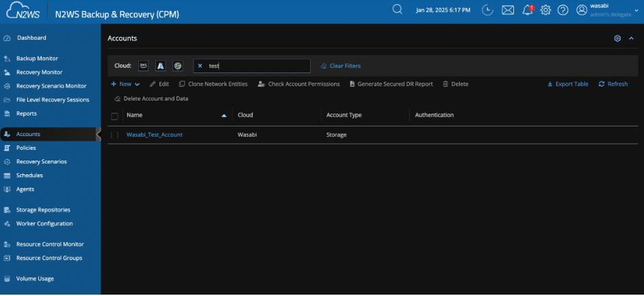Click Clone Network Entities
The height and width of the screenshot is (296, 644).
point(213,84)
